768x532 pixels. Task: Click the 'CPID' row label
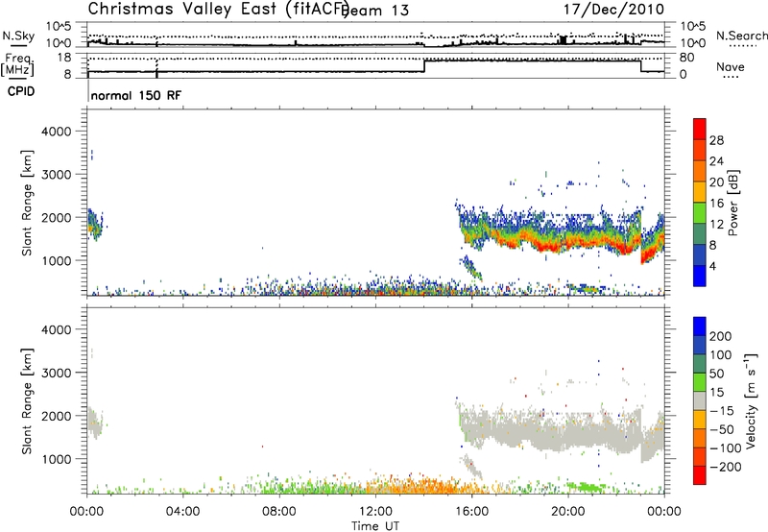click(21, 91)
